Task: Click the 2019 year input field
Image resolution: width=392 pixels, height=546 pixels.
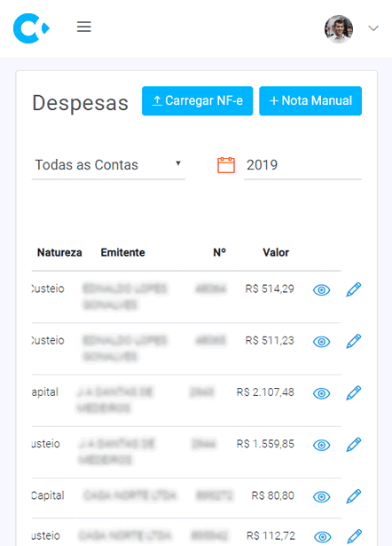Action: pos(302,165)
